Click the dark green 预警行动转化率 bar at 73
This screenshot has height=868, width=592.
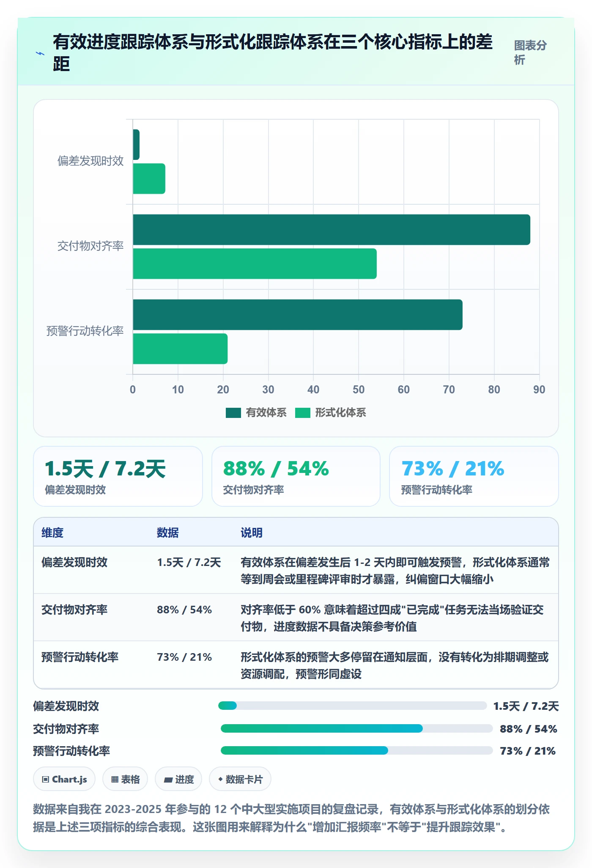coord(298,315)
